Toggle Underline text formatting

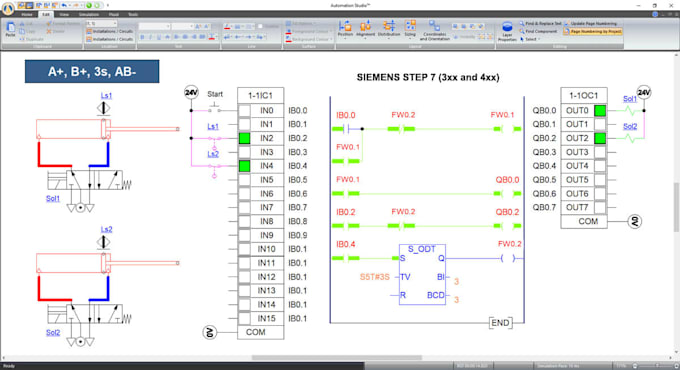[159, 37]
